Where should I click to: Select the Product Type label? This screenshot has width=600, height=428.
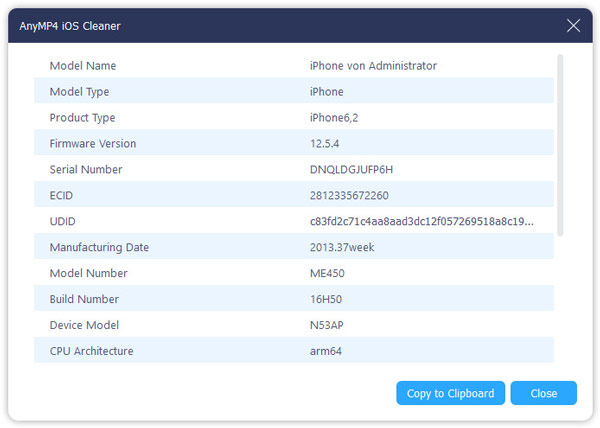[83, 118]
